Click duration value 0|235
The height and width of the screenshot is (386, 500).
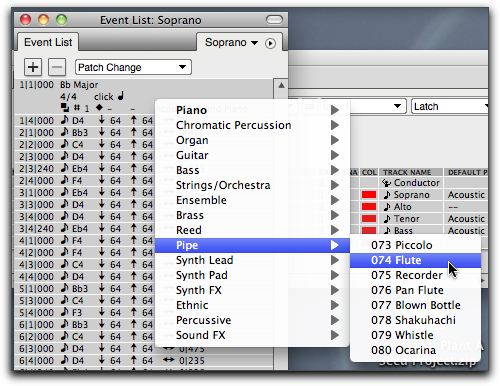[192, 360]
